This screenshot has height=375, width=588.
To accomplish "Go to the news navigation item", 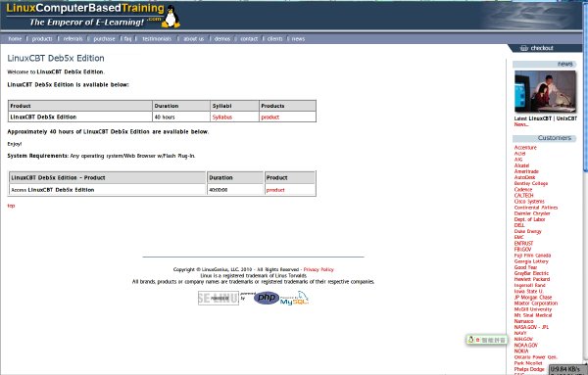I will point(299,39).
